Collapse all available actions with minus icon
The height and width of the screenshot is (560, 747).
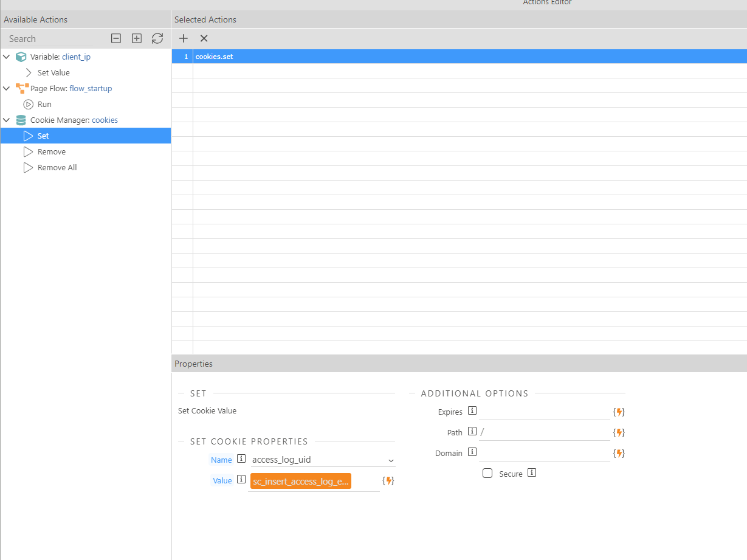116,38
